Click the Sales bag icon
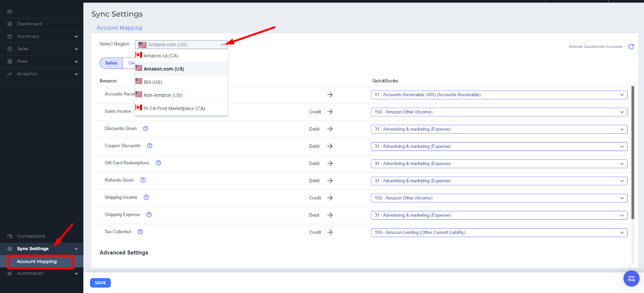The height and width of the screenshot is (293, 644). (10, 49)
